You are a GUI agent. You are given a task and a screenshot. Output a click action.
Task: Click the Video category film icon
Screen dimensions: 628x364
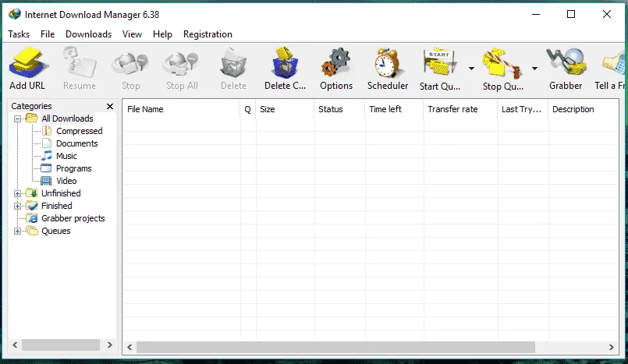[46, 181]
